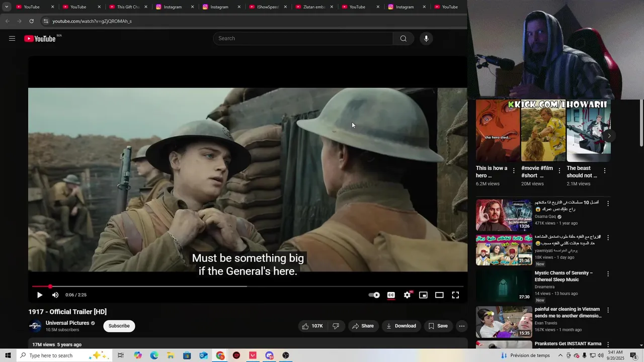Open painful ear cleaning in Vietnam video
Screen dimensions: 644x362
tap(568, 312)
